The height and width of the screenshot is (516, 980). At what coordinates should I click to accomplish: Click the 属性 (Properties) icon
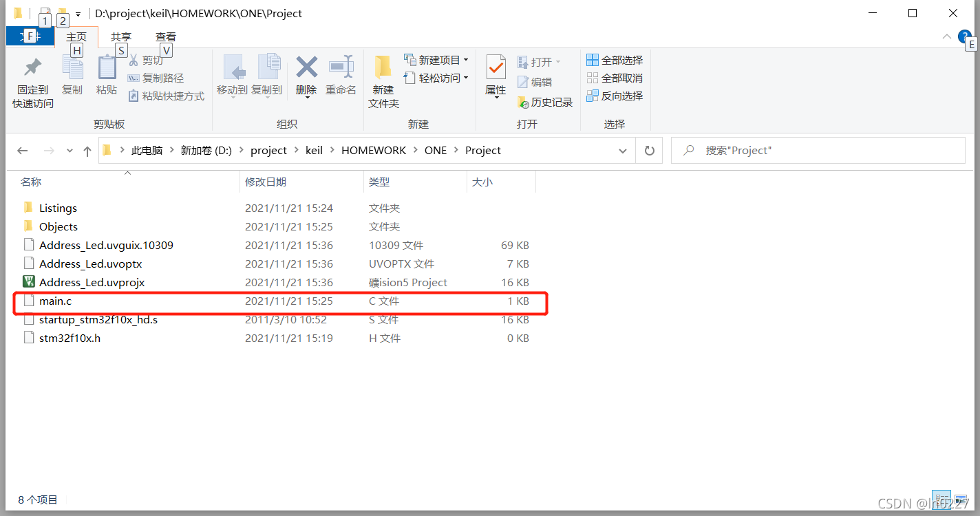tap(496, 67)
